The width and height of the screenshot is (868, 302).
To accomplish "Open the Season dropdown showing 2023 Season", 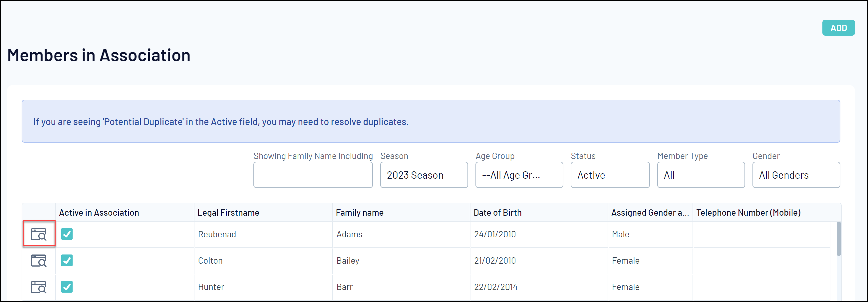I will [x=424, y=175].
